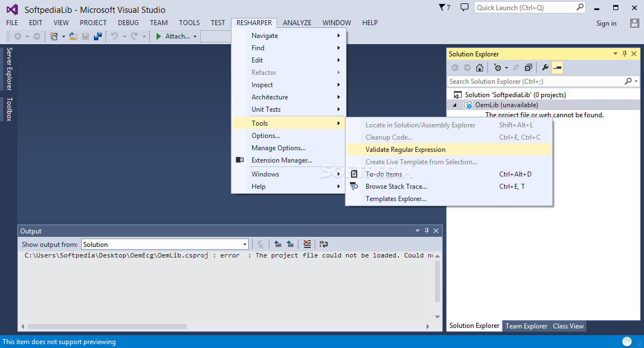Click the New Project toolbar icon
The height and width of the screenshot is (348, 644).
pyautogui.click(x=54, y=36)
